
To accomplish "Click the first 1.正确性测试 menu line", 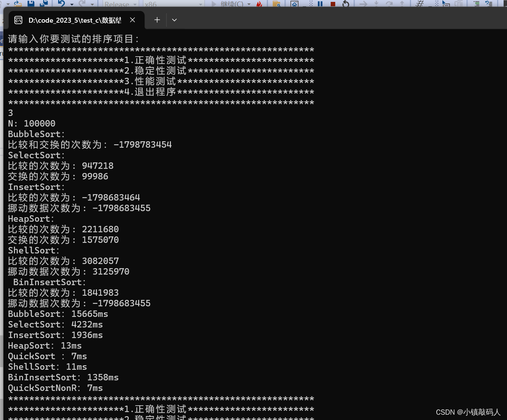I will tap(161, 60).
